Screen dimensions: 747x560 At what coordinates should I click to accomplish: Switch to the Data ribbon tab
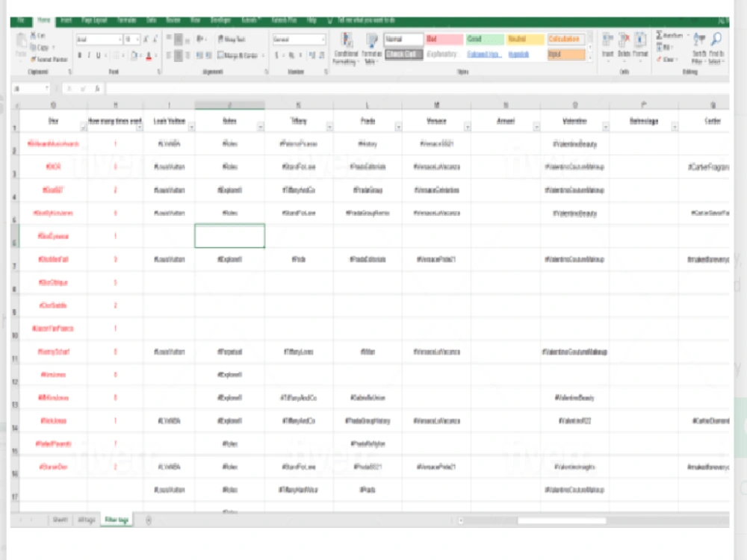152,20
